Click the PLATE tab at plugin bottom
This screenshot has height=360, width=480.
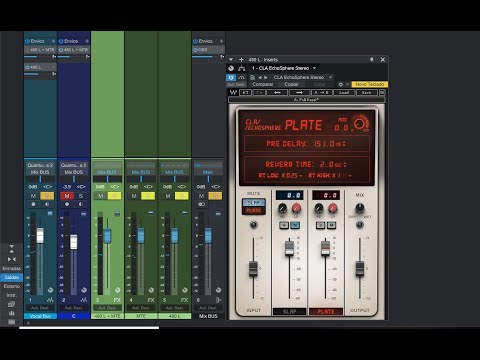coord(326,312)
